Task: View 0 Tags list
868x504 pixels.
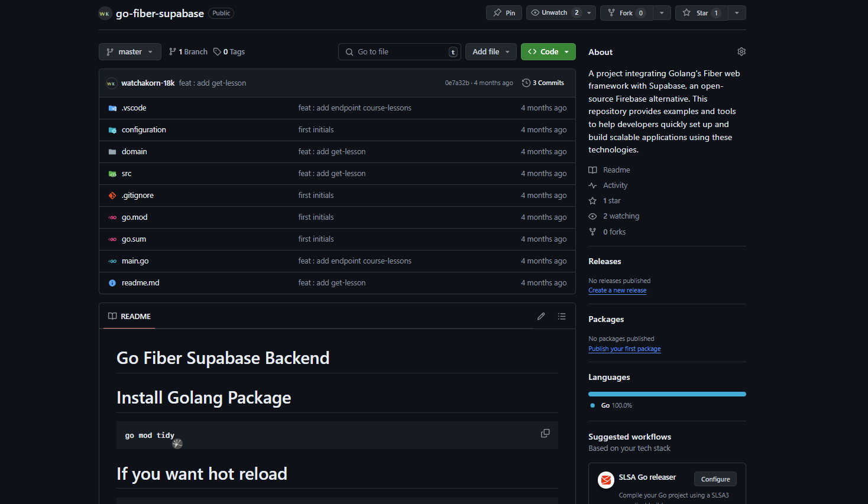Action: (x=229, y=52)
